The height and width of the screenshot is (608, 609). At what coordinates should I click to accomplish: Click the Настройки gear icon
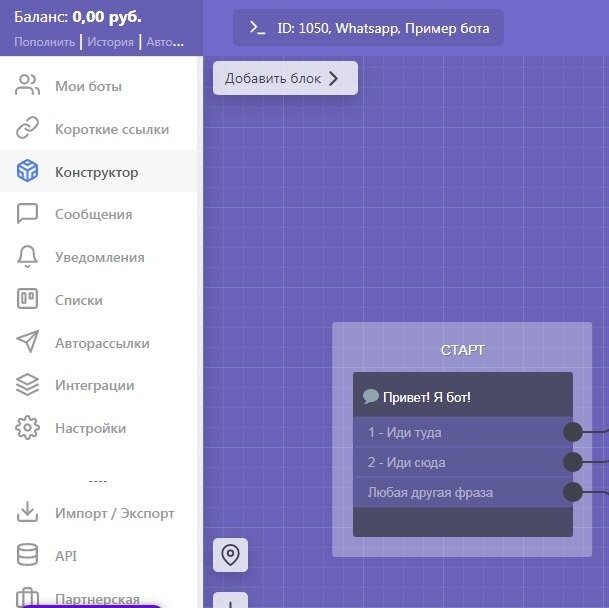click(x=27, y=427)
